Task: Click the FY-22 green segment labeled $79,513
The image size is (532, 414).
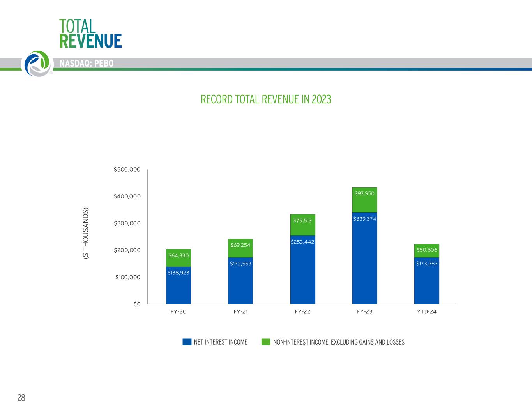Action: tap(302, 225)
